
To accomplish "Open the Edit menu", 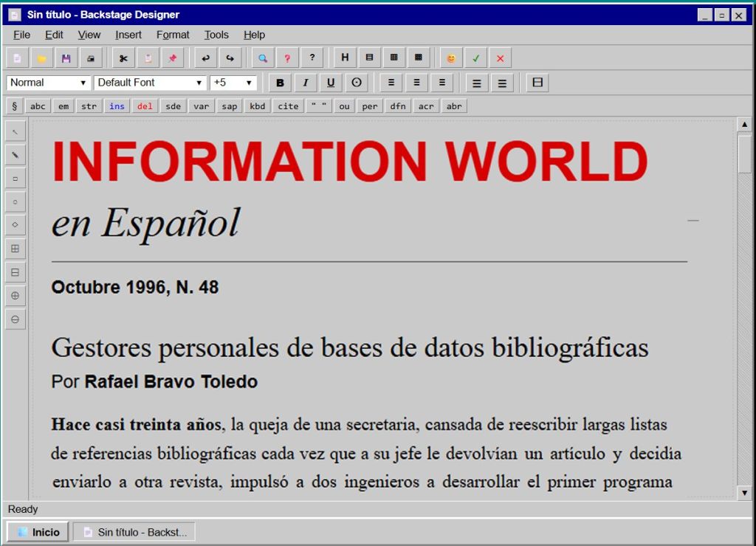I will point(54,35).
